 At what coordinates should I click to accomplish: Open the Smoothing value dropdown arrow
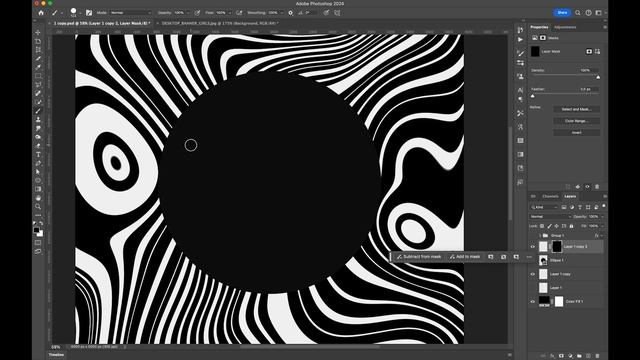(281, 13)
